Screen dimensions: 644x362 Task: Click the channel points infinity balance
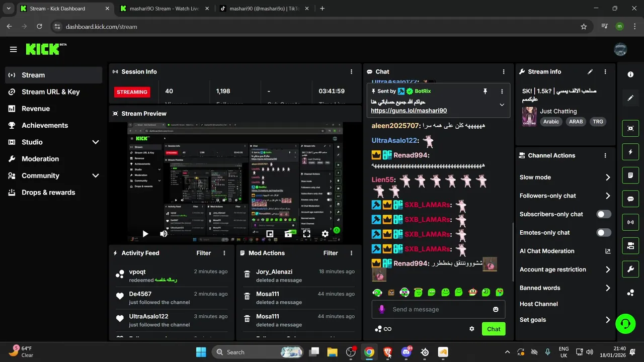[383, 329]
